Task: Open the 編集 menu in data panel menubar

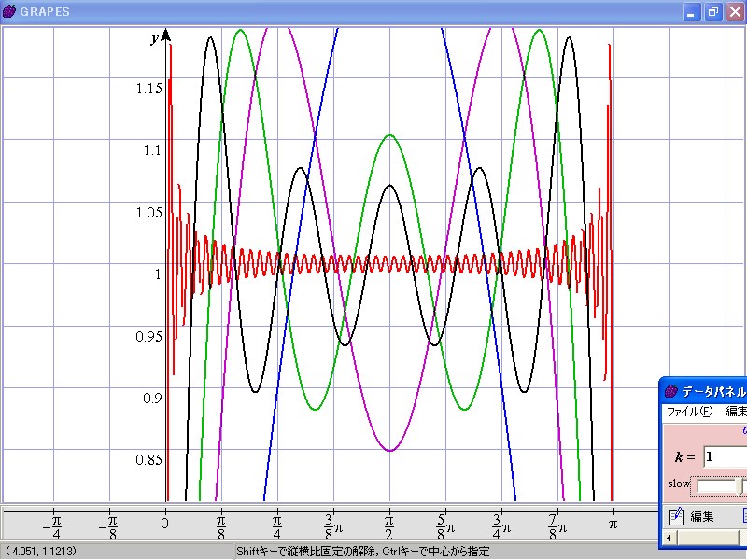Action: click(736, 412)
